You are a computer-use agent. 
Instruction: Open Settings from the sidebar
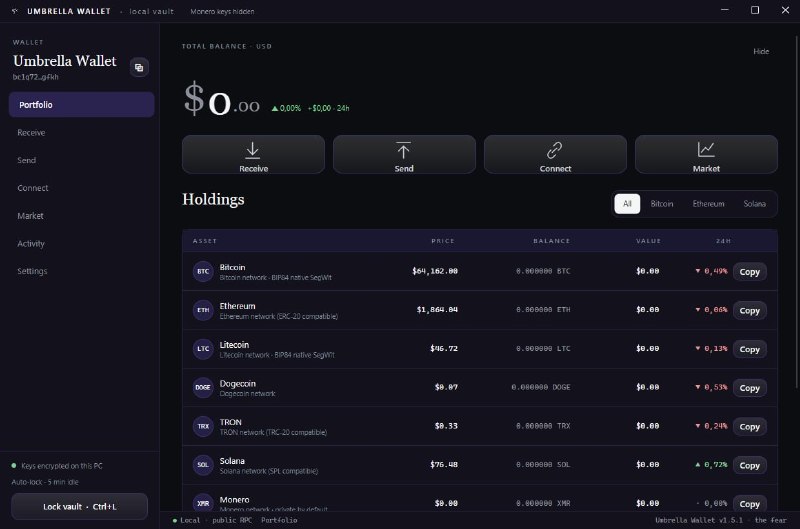coord(32,271)
